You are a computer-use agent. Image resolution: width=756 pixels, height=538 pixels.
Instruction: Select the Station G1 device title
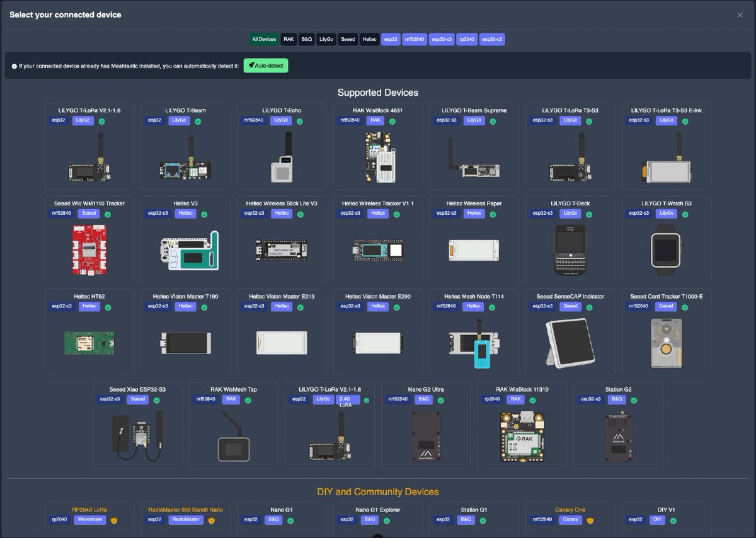pos(473,510)
